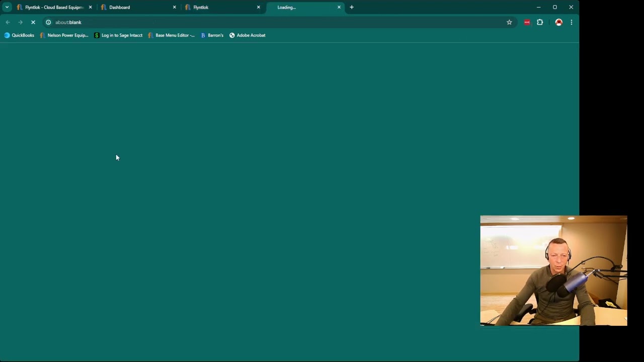Close the Loading tab

[x=339, y=7]
